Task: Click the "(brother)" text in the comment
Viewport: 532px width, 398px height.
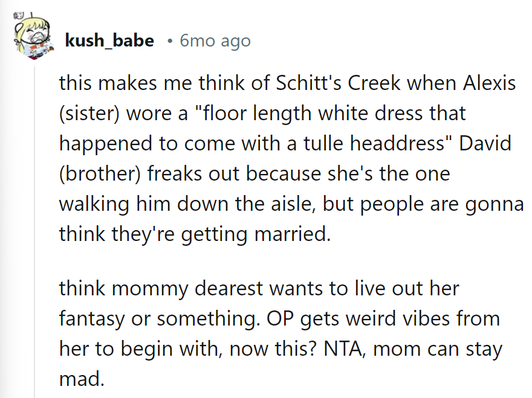Action: 100,173
